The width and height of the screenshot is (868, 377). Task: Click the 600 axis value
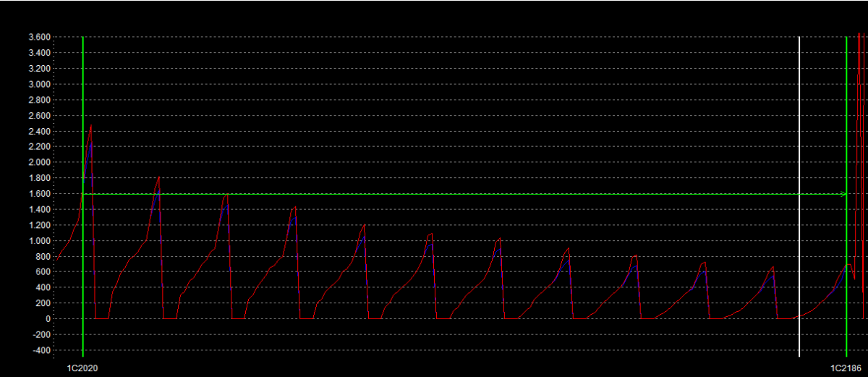tap(43, 273)
